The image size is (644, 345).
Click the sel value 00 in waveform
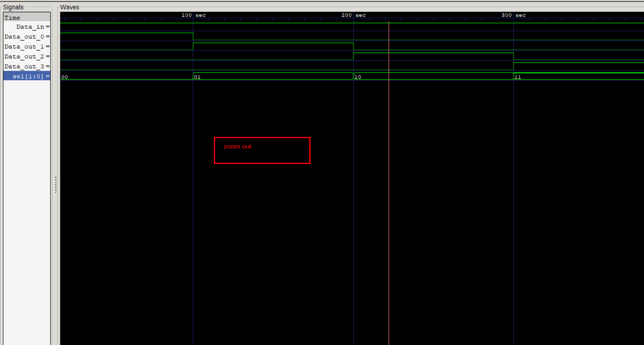pyautogui.click(x=65, y=77)
